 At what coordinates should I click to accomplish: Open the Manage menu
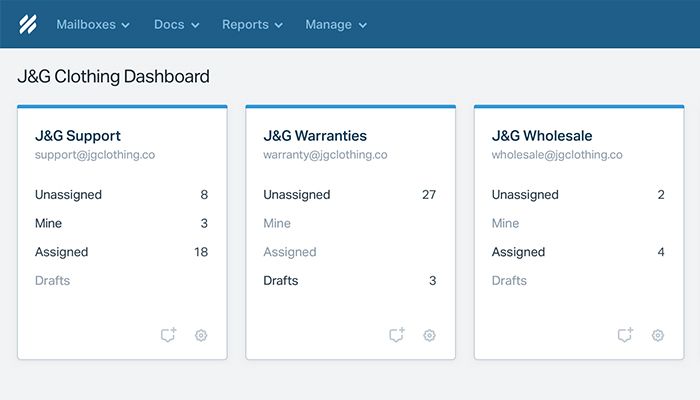click(336, 24)
